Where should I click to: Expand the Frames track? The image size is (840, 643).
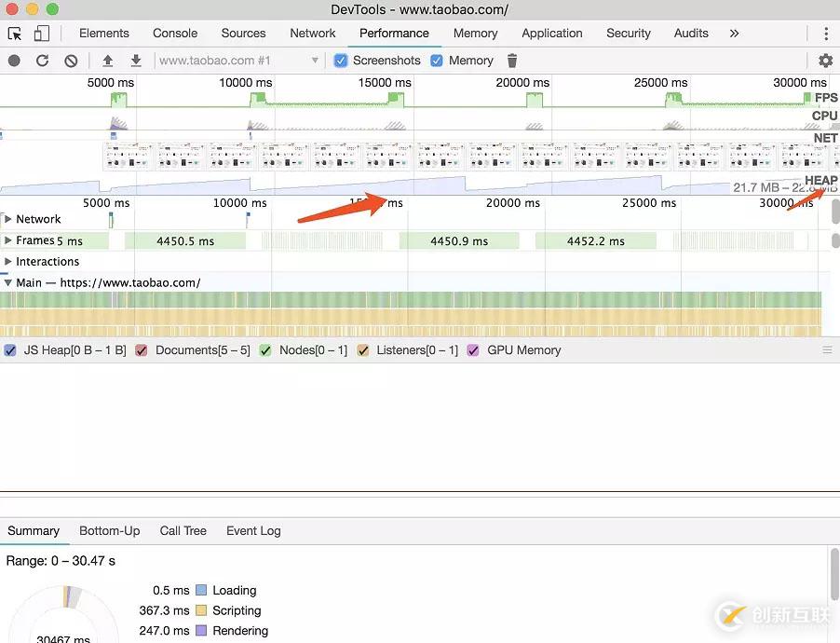click(7, 240)
